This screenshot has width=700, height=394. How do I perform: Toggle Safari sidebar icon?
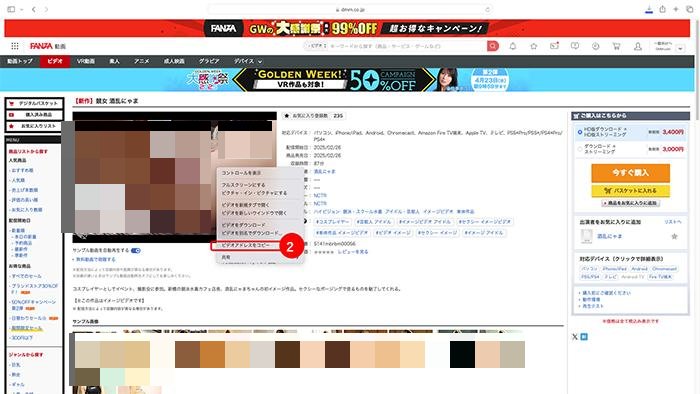(x=11, y=9)
